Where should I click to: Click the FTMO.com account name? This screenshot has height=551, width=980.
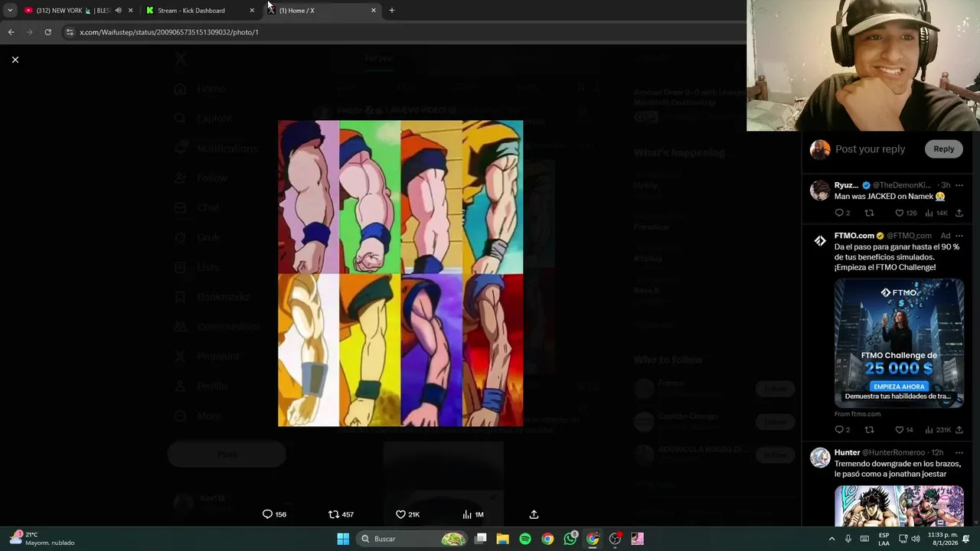[x=854, y=236]
